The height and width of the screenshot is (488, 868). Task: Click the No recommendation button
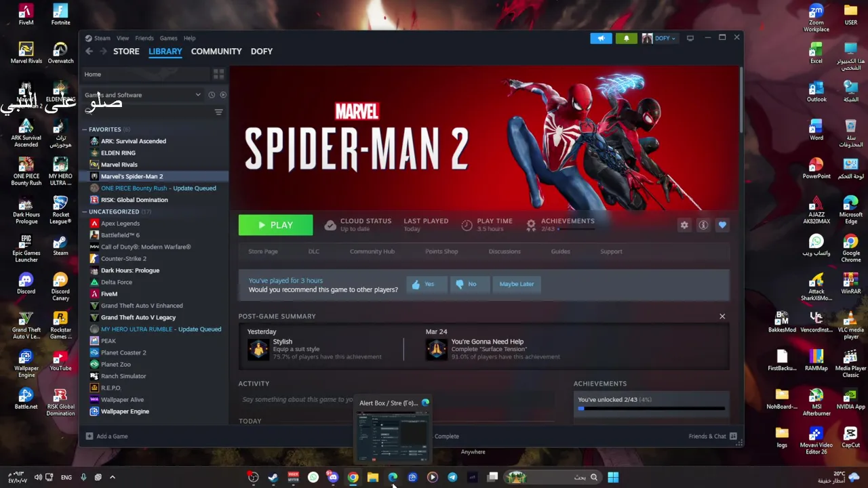click(x=469, y=284)
